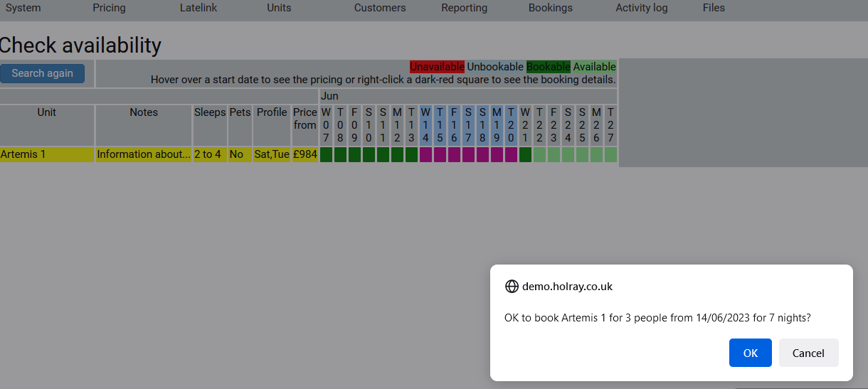The width and height of the screenshot is (868, 389).
Task: Click the dark green square for Wednesday 21 June
Action: (x=525, y=154)
